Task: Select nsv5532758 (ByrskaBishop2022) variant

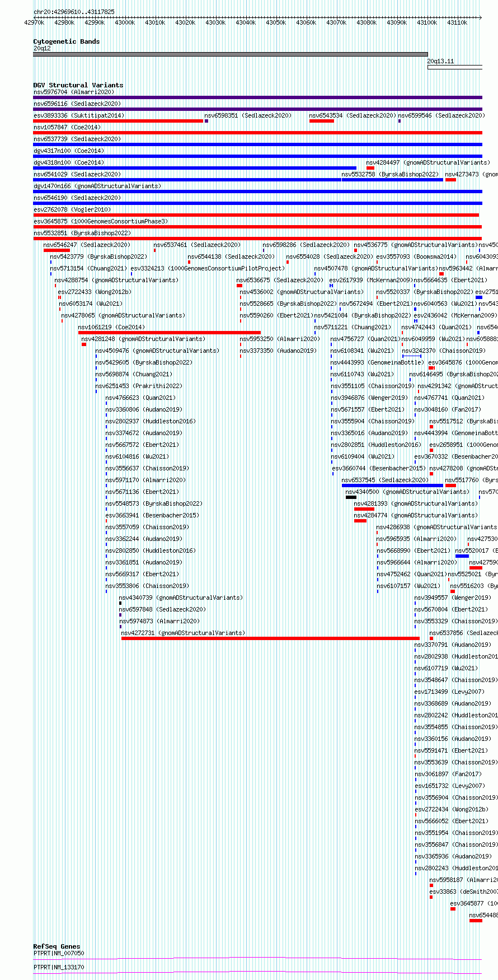Action: (391, 174)
